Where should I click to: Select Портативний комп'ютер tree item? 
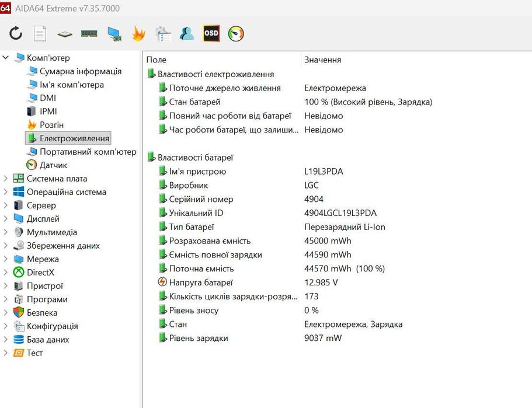[88, 152]
